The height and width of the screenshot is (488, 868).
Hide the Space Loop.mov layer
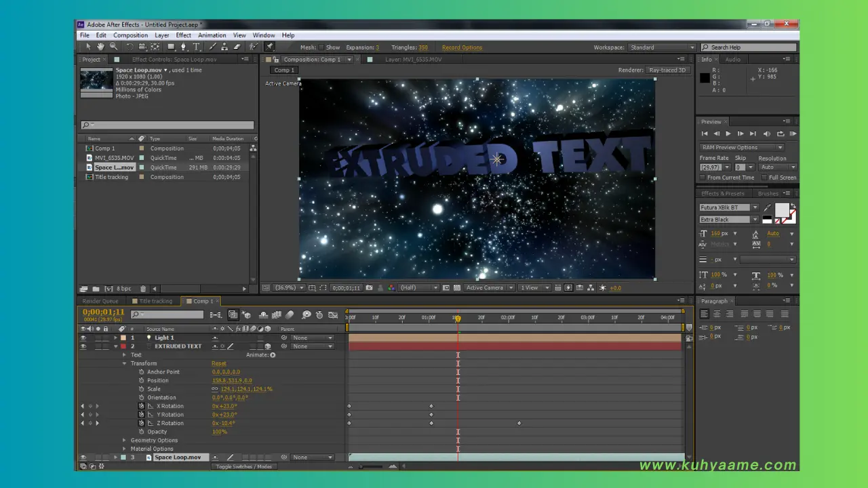pos(83,457)
